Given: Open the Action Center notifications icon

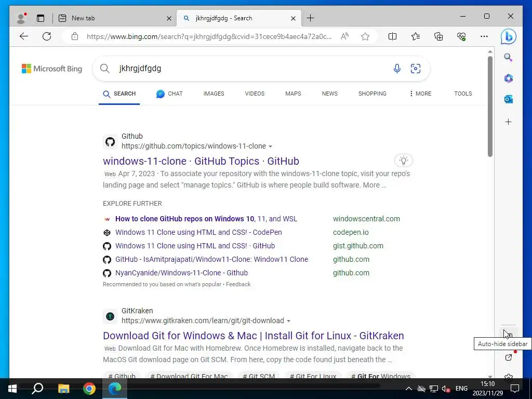Looking at the screenshot, I should click(515, 389).
